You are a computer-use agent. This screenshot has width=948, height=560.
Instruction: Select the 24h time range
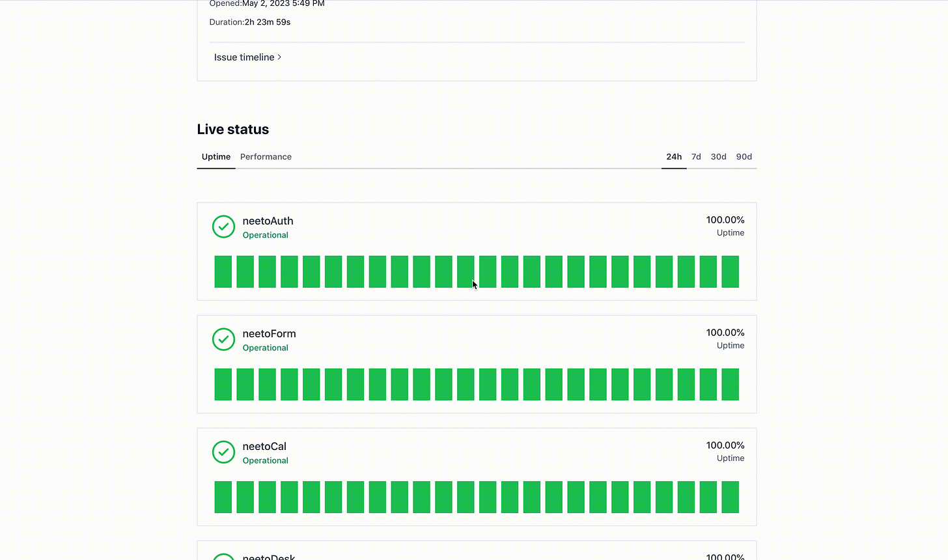(x=674, y=157)
